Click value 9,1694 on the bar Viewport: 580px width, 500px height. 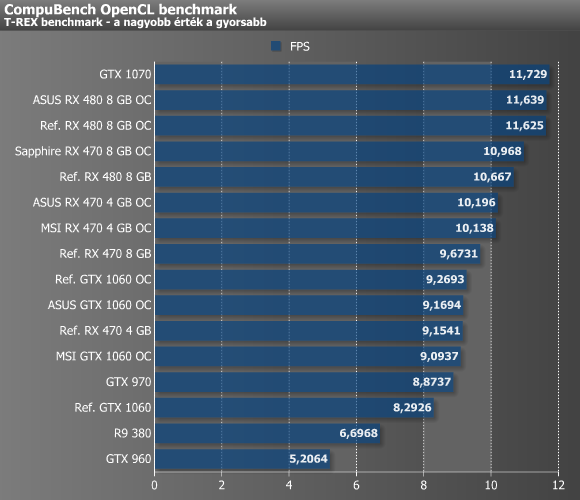[442, 305]
